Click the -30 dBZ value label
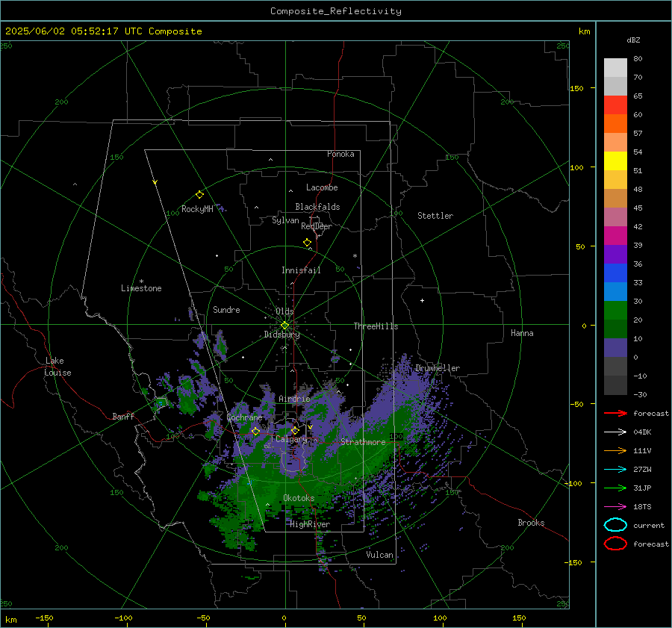672x628 pixels. coord(639,394)
